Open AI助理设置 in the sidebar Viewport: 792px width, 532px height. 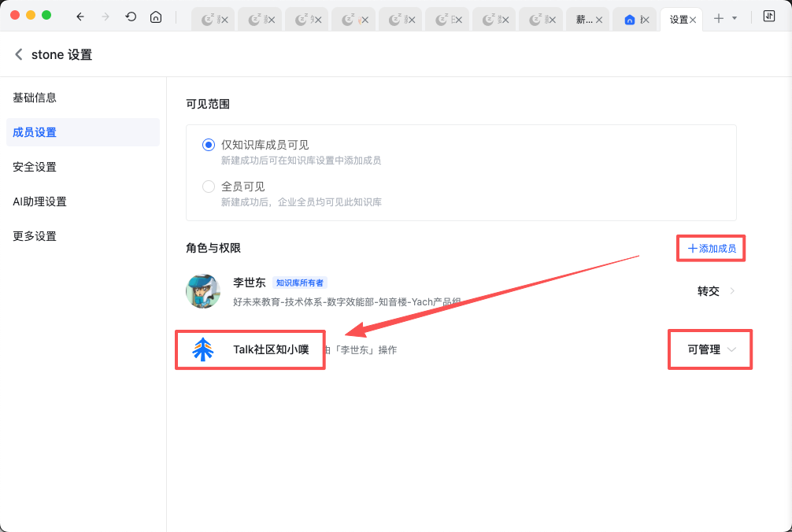click(40, 201)
